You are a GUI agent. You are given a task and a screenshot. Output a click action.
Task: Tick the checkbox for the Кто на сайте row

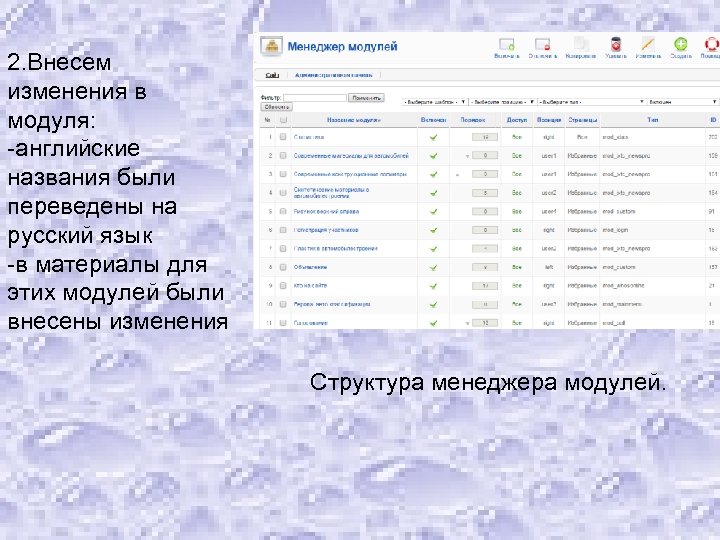(283, 286)
